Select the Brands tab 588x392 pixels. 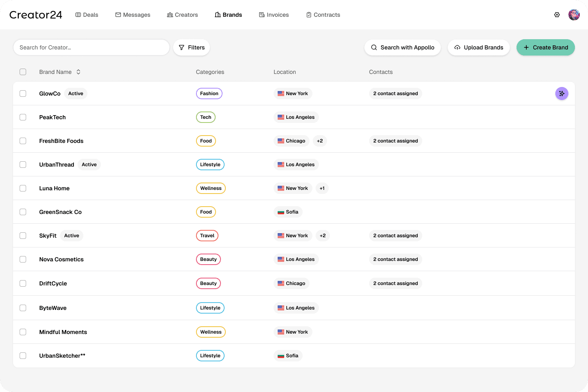tap(229, 15)
